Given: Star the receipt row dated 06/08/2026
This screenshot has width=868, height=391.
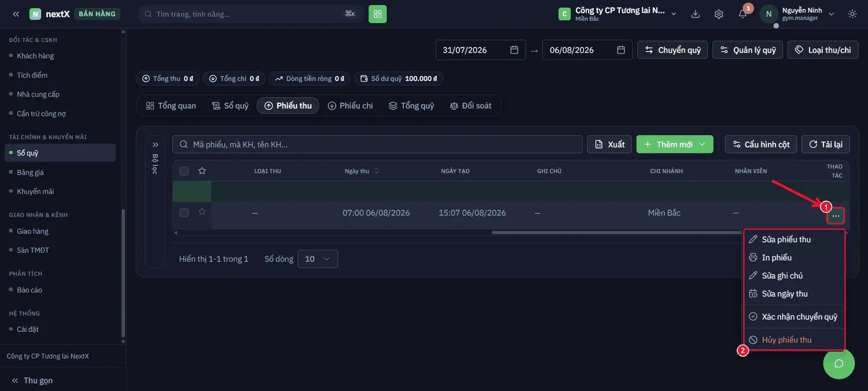Looking at the screenshot, I should [x=202, y=212].
